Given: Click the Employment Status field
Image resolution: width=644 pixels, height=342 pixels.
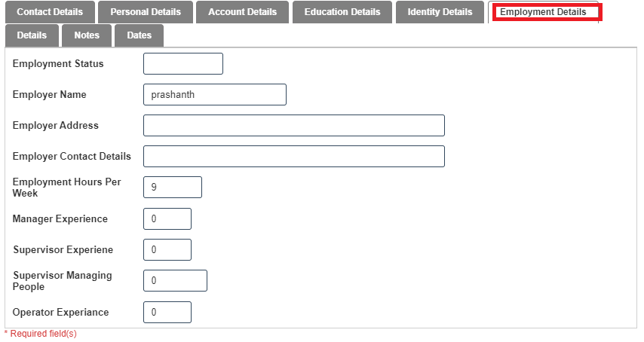Looking at the screenshot, I should click(x=183, y=64).
